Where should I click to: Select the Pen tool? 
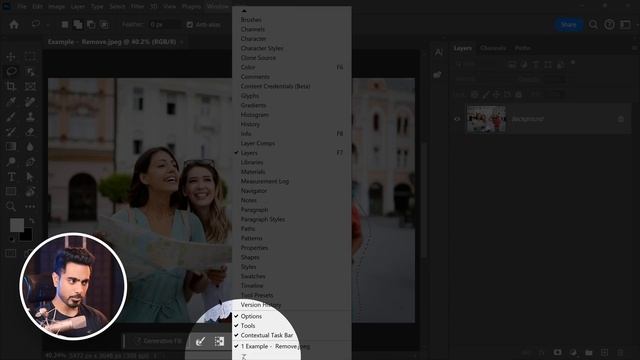coord(30,162)
